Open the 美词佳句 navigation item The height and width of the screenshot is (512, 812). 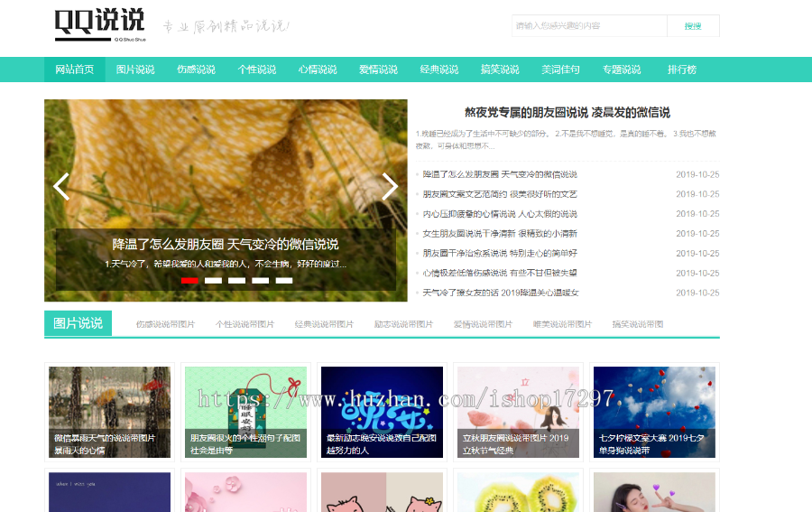pyautogui.click(x=561, y=70)
